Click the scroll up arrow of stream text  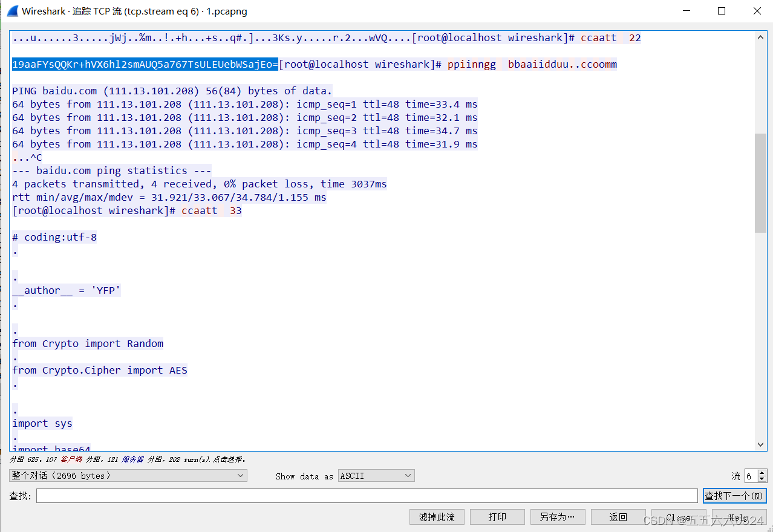click(761, 37)
